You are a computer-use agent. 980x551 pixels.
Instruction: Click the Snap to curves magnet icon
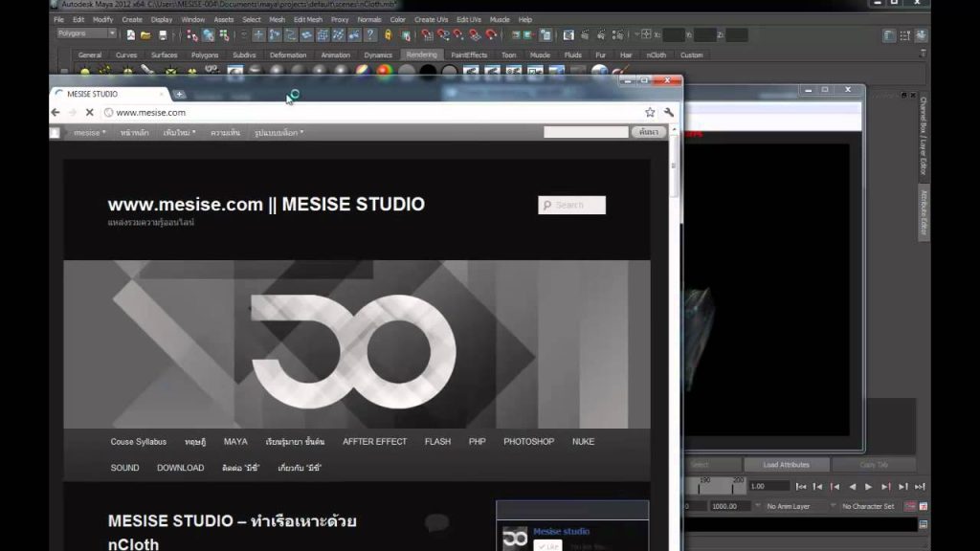(x=443, y=35)
